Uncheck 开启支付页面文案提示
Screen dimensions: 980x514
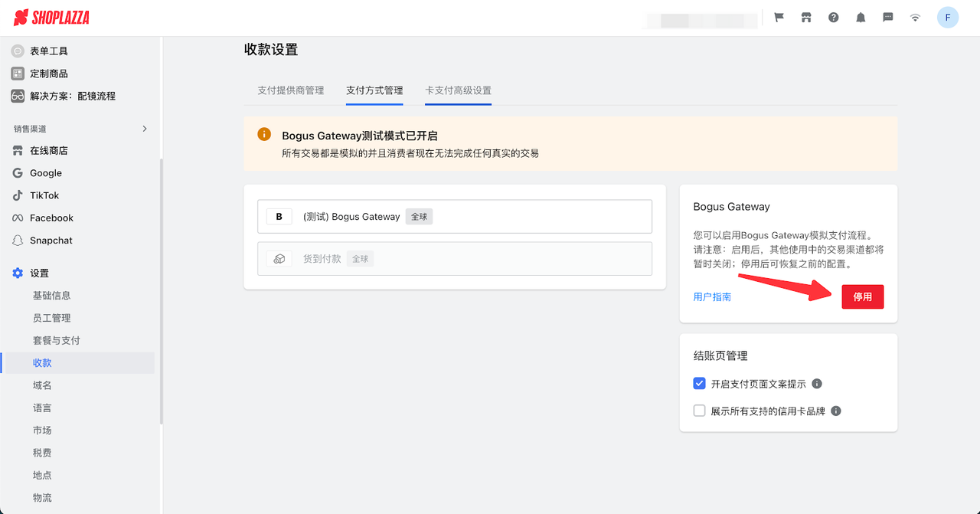pyautogui.click(x=699, y=383)
